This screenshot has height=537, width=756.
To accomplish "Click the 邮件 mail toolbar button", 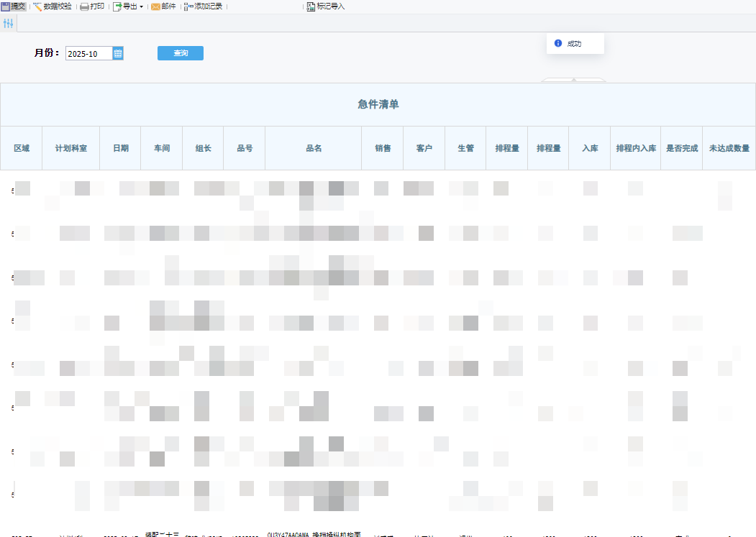I will tap(163, 6).
